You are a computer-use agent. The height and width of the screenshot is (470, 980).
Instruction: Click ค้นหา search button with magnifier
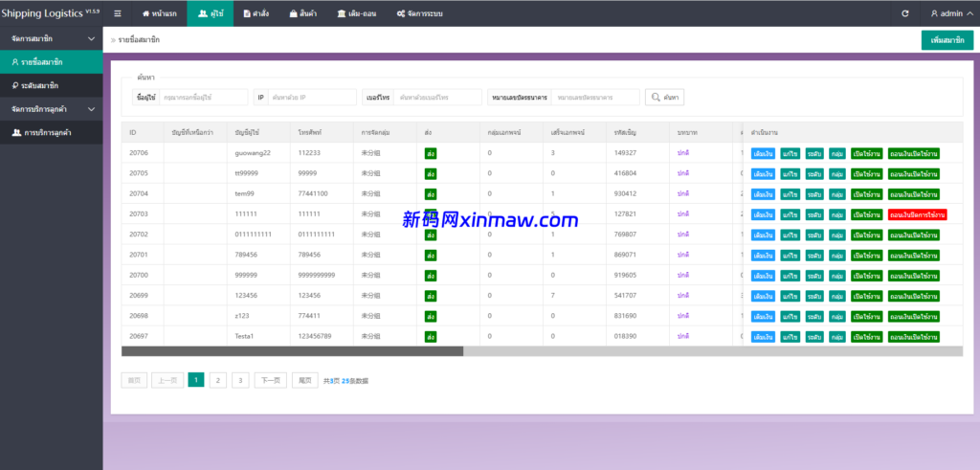[x=665, y=98]
